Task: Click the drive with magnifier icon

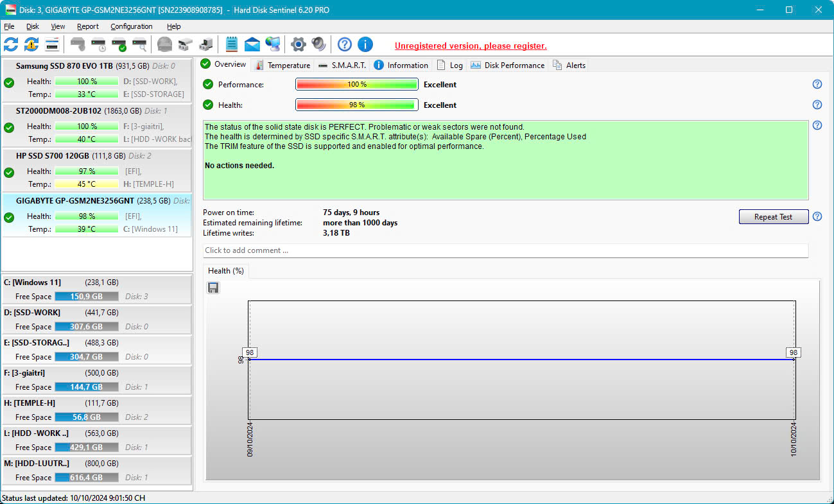Action: (x=139, y=44)
